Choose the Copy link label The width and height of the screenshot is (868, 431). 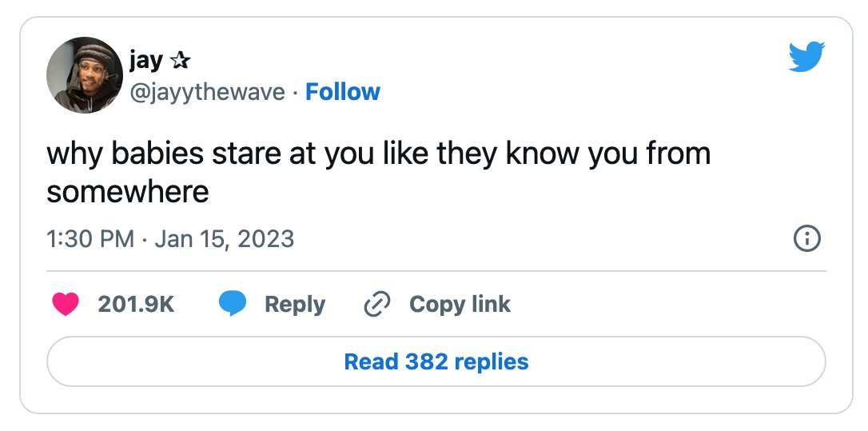[x=460, y=305]
